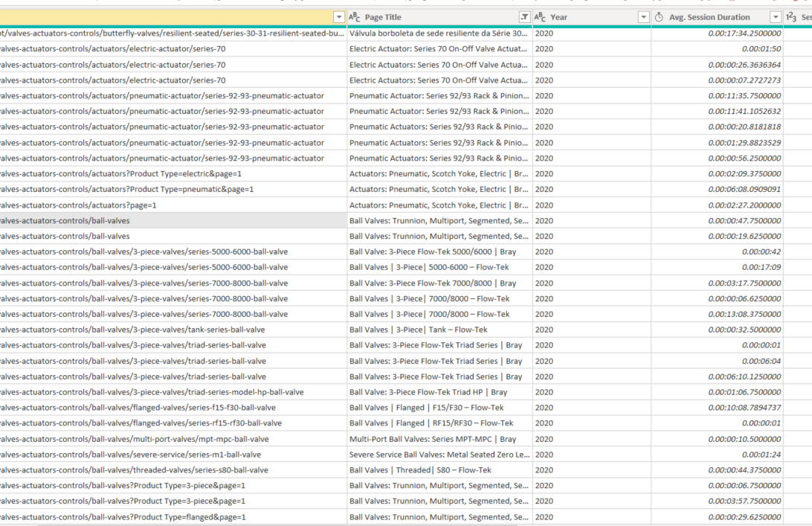The width and height of the screenshot is (812, 526).
Task: Click the tank-series-ball-valve URL cell
Action: point(173,330)
